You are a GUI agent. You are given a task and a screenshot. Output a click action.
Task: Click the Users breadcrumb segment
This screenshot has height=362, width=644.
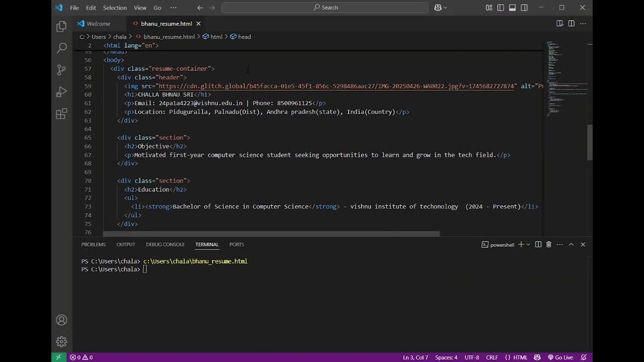pos(99,37)
